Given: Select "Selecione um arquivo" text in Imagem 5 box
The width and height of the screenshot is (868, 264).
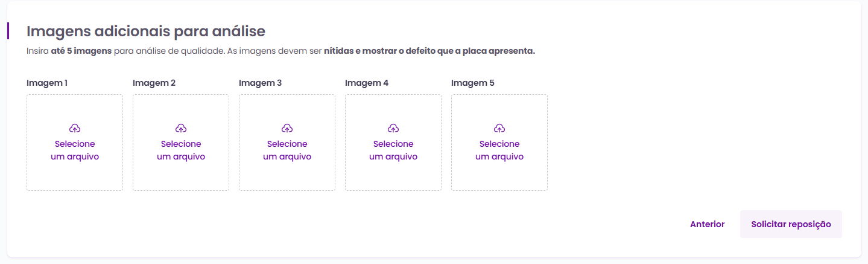Looking at the screenshot, I should click(499, 150).
